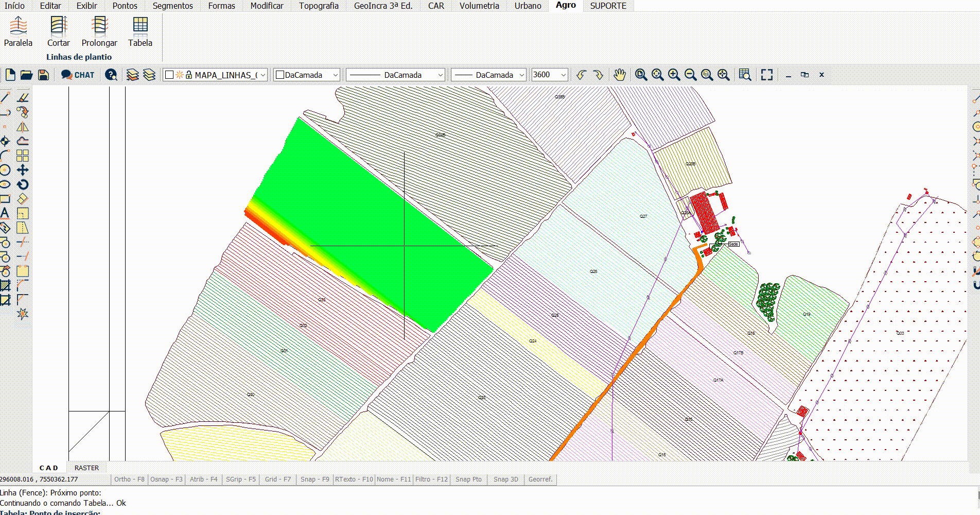The width and height of the screenshot is (980, 515).
Task: Open the Início ribbon tab
Action: (x=14, y=6)
